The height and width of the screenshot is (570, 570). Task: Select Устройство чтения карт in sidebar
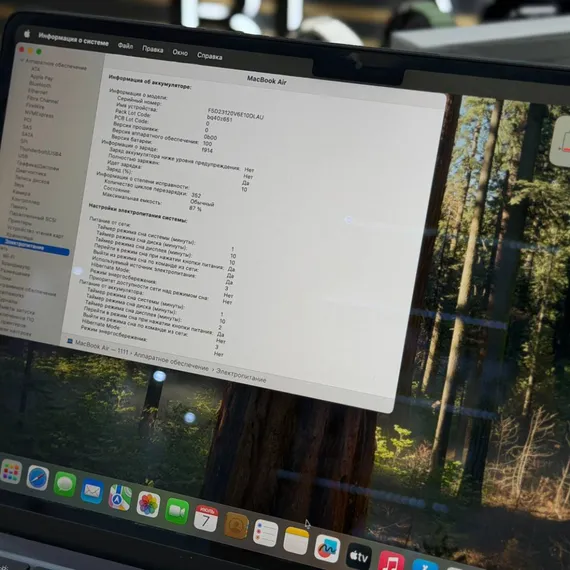(35, 232)
